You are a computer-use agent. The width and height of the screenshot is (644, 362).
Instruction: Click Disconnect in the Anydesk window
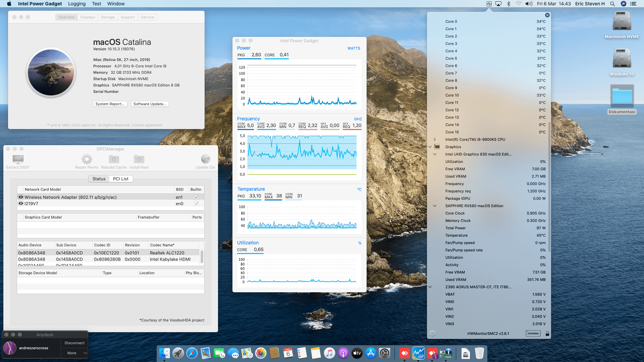74,343
